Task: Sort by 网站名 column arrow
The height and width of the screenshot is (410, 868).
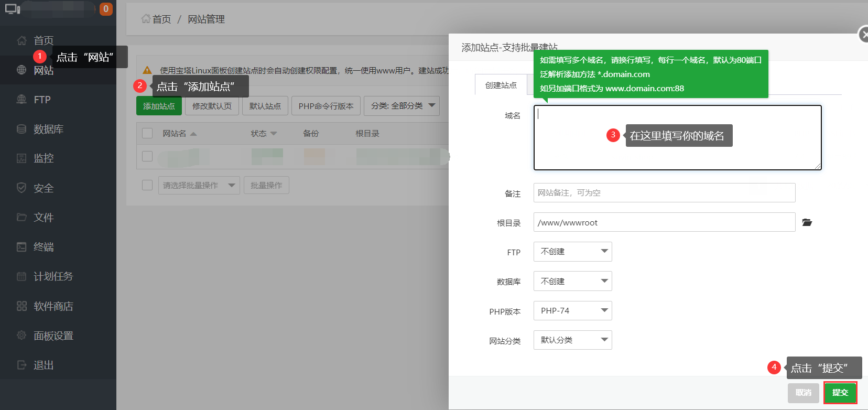Action: pyautogui.click(x=193, y=134)
